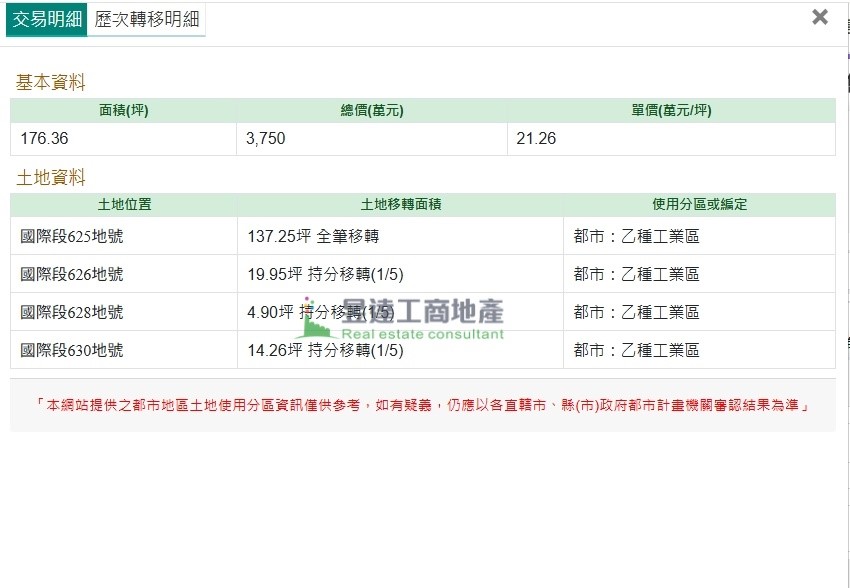
Task: Select the 單價(萬元/坪) column header
Action: tap(671, 111)
